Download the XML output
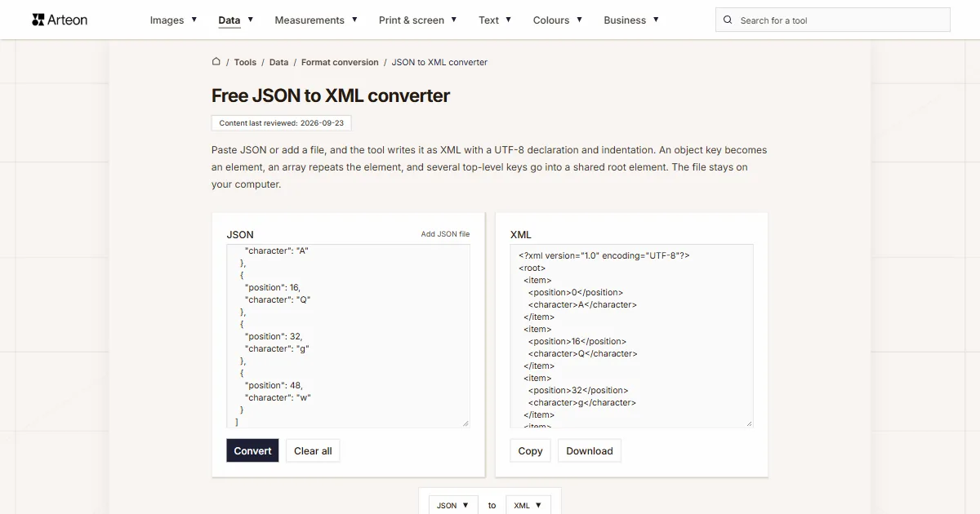This screenshot has height=514, width=980. point(590,451)
